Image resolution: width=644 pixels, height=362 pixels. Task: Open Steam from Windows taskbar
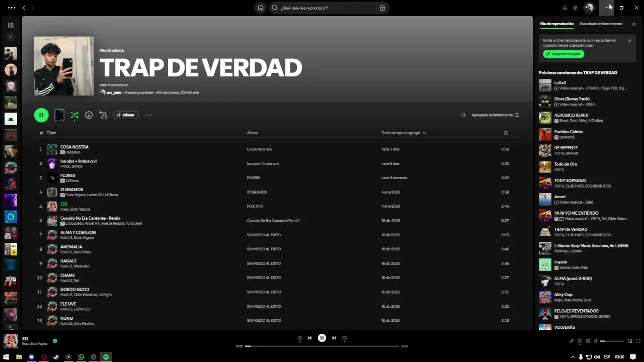(56, 357)
